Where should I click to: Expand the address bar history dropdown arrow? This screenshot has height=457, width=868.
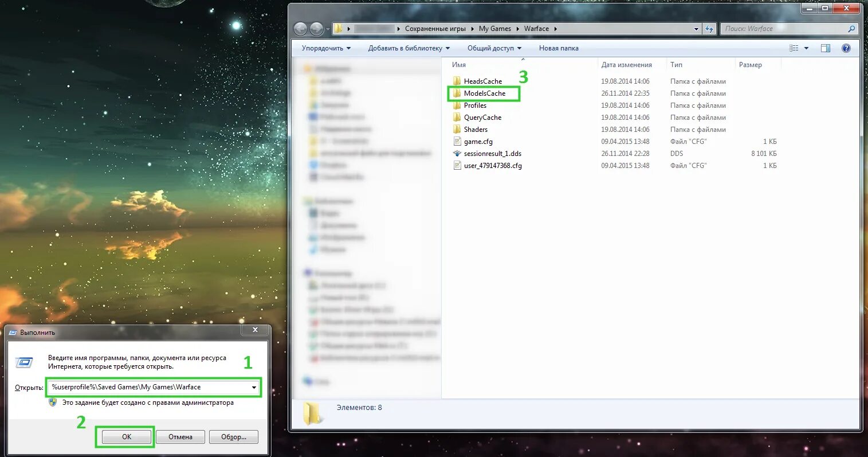tap(697, 29)
